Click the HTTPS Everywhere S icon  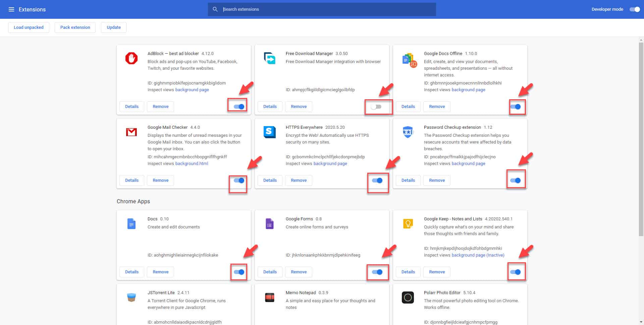270,132
